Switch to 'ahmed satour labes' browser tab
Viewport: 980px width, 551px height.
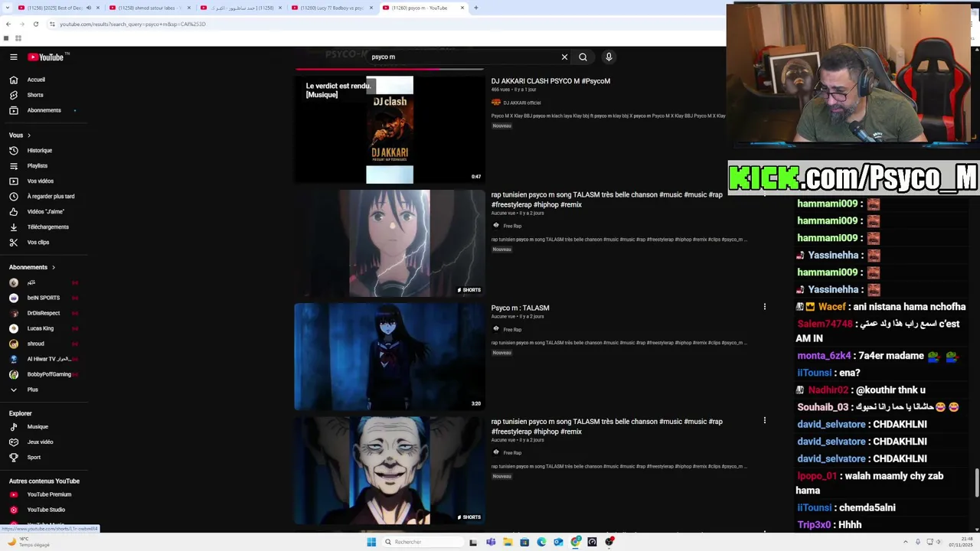[149, 8]
